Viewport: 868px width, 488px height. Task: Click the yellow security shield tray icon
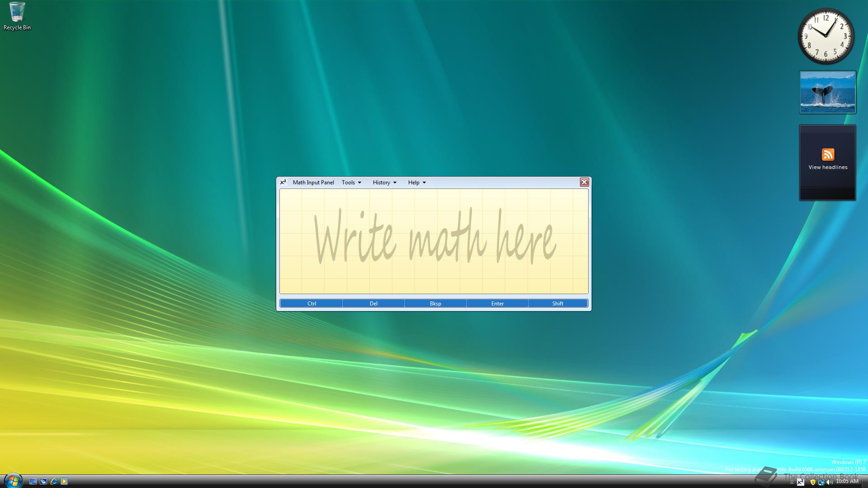tap(813, 482)
